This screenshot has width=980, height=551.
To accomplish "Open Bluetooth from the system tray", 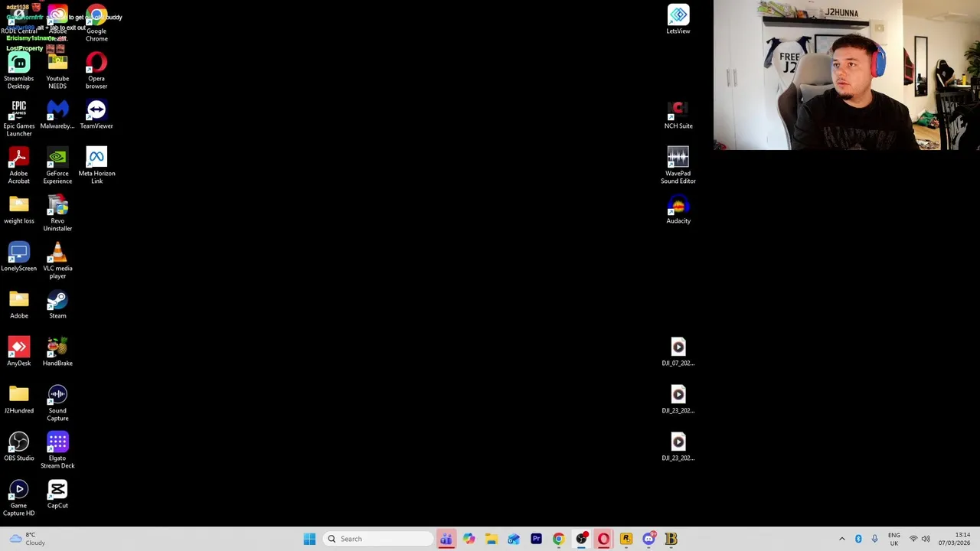I will pos(858,539).
